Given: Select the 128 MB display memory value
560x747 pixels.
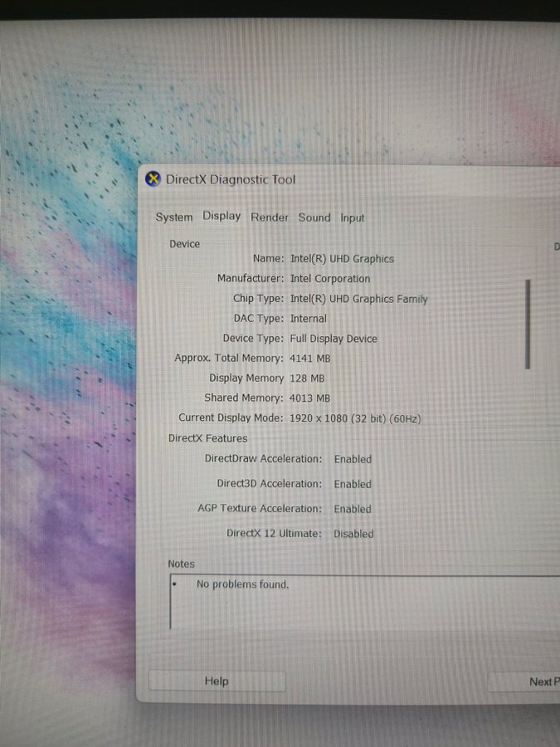Looking at the screenshot, I should (306, 378).
